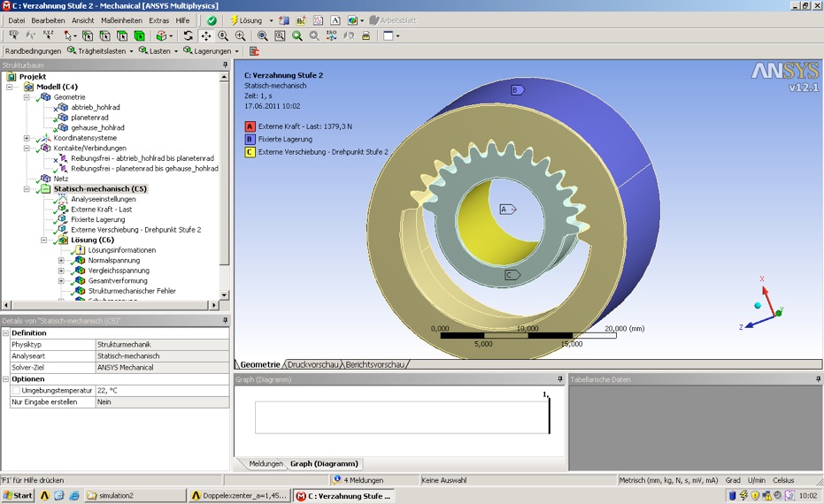Open the Hilfe menu
Image resolution: width=824 pixels, height=504 pixels.
182,20
